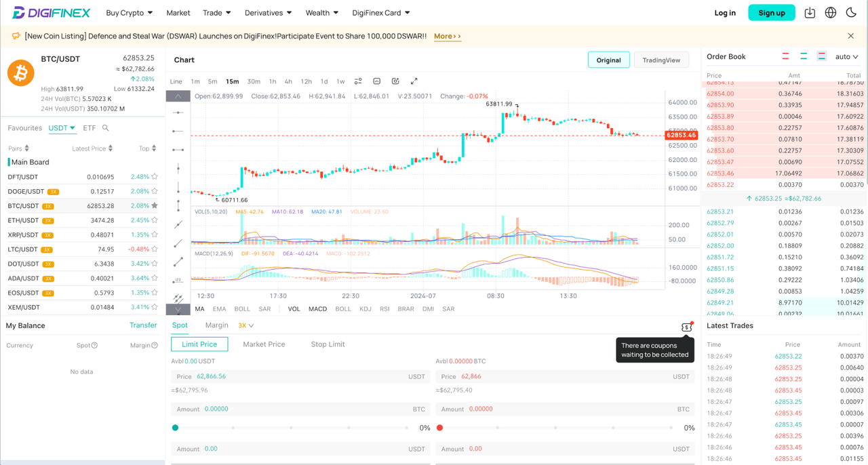Click the download app icon in header
The height and width of the screenshot is (465, 868).
click(x=809, y=12)
